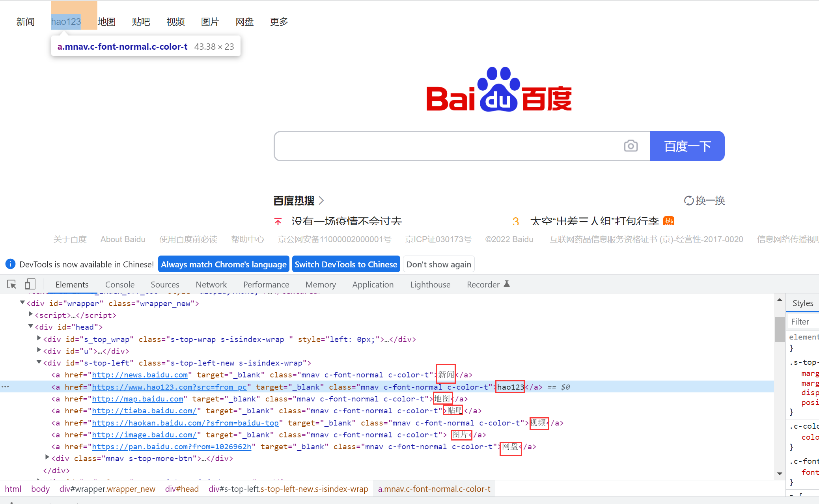819x504 pixels.
Task: Open the Console tab
Action: click(120, 284)
